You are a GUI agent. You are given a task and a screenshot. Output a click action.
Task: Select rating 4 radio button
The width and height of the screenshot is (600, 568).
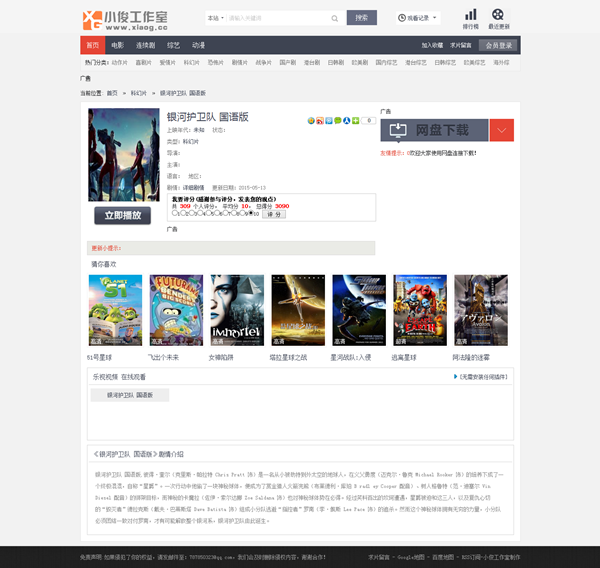(200, 213)
